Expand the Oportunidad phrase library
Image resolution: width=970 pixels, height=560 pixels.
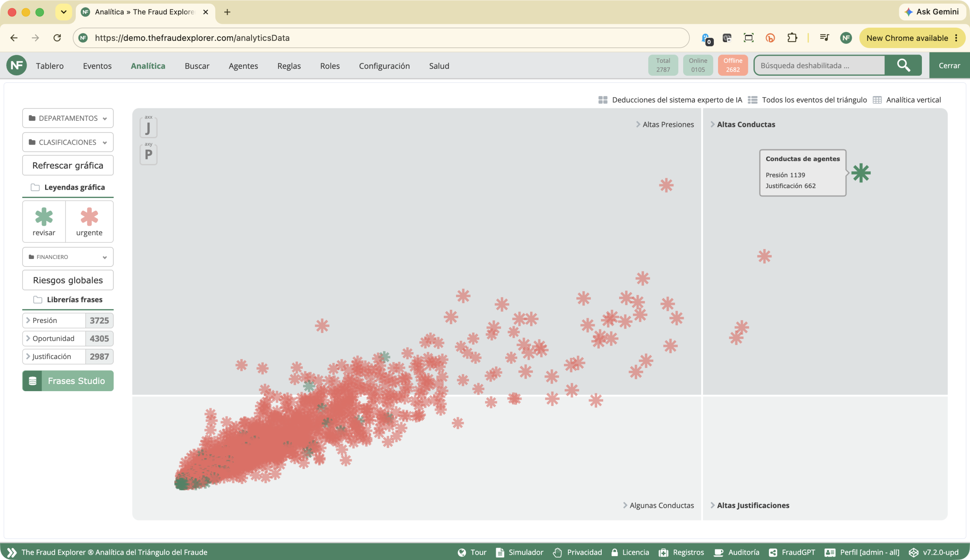(68, 338)
